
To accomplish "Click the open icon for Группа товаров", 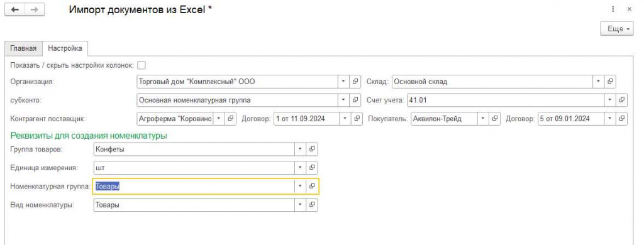I will coord(312,150).
